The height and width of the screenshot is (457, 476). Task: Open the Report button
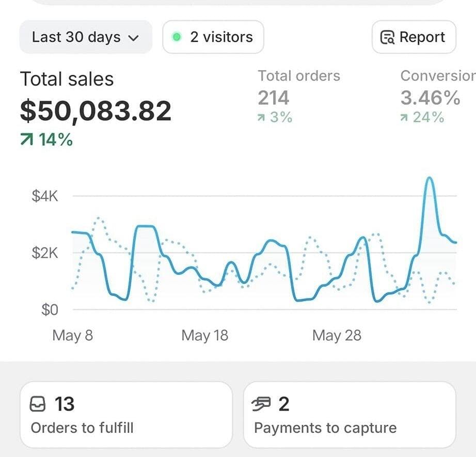pyautogui.click(x=414, y=37)
